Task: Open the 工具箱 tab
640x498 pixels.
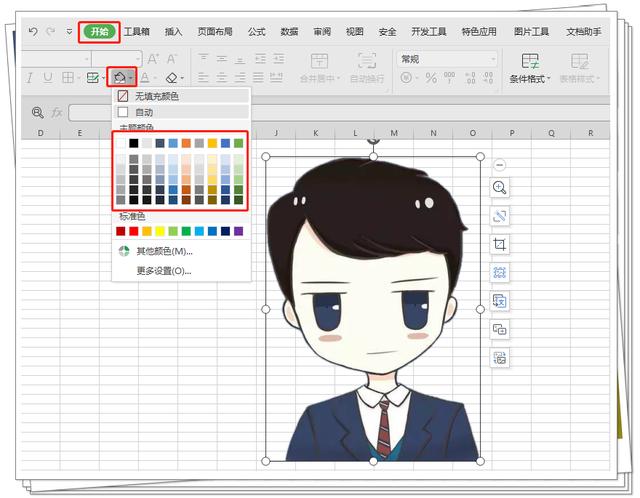Action: coord(137,31)
